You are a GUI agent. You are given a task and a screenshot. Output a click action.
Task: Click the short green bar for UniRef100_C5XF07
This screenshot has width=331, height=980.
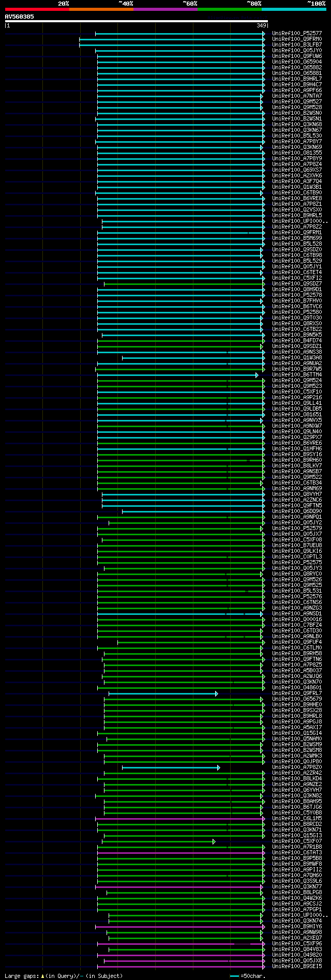159,841
